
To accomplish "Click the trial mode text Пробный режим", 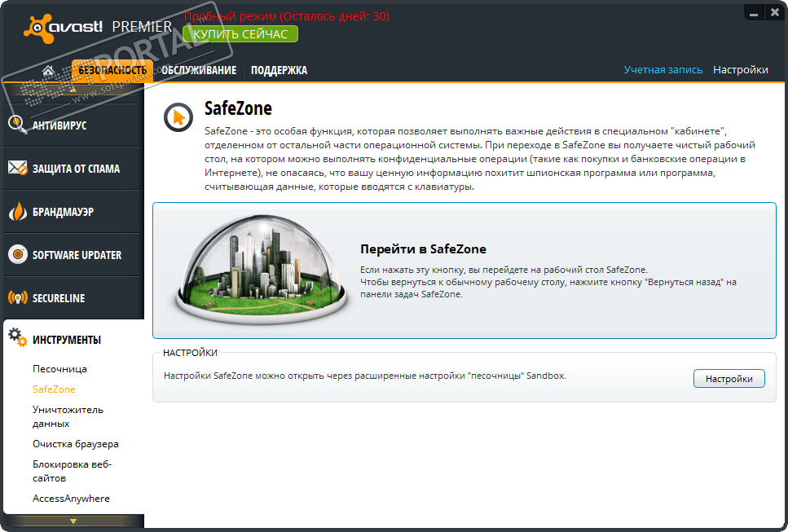I will click(x=287, y=16).
